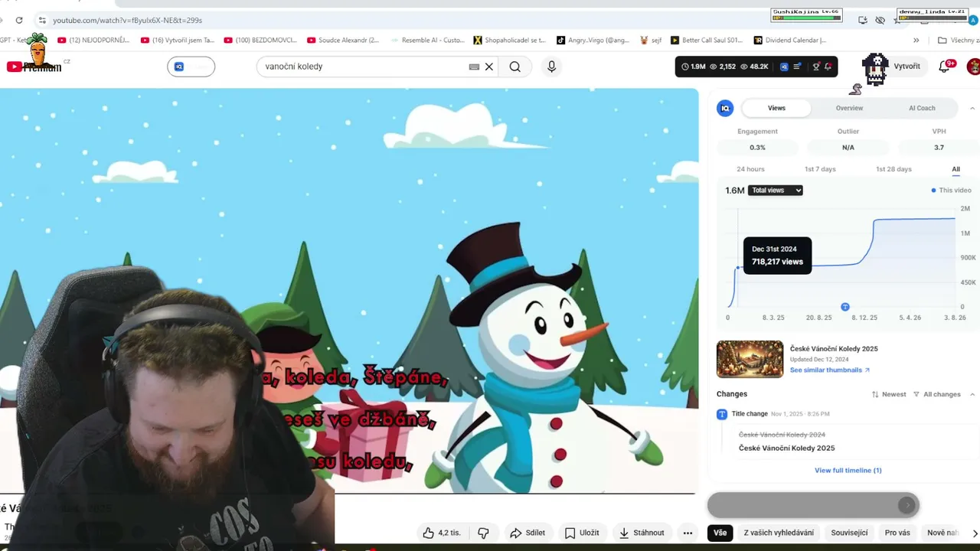Reload the page in the browser

pos(19,20)
